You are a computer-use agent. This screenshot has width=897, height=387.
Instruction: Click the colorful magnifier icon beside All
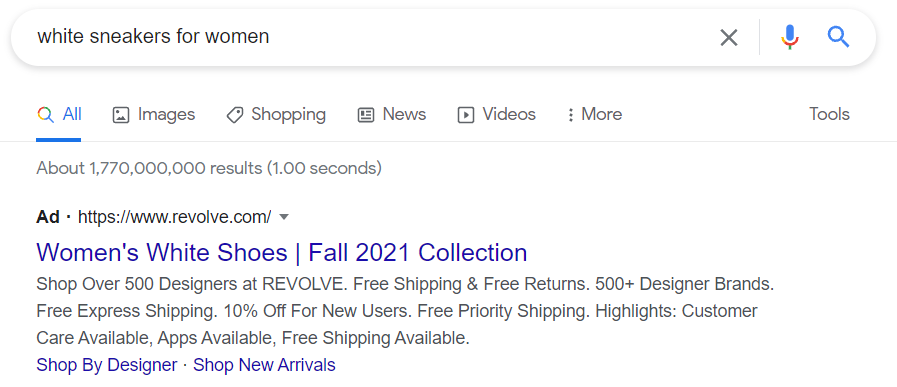[45, 114]
